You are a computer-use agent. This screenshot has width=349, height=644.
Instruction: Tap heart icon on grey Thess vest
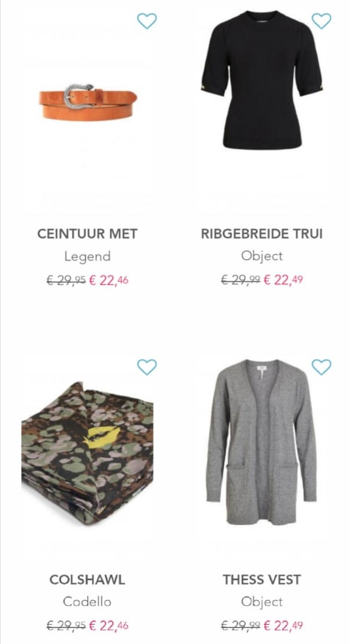[x=321, y=366]
